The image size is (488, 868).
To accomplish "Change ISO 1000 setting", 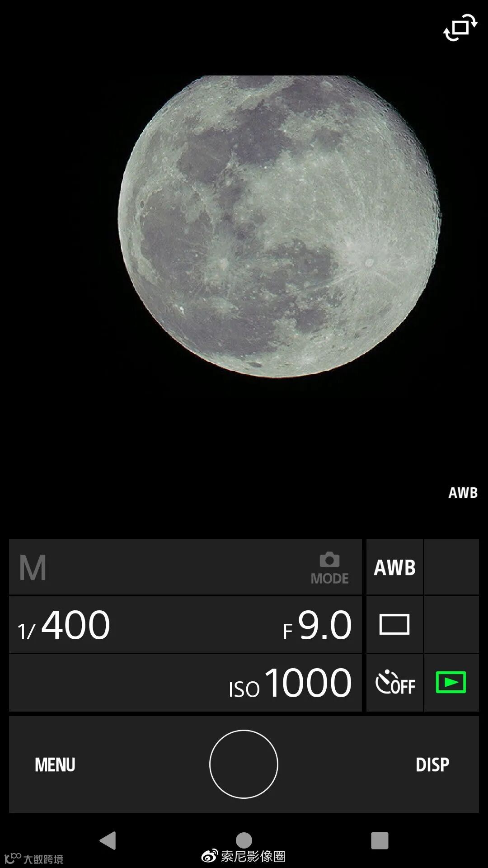I will coord(290,683).
